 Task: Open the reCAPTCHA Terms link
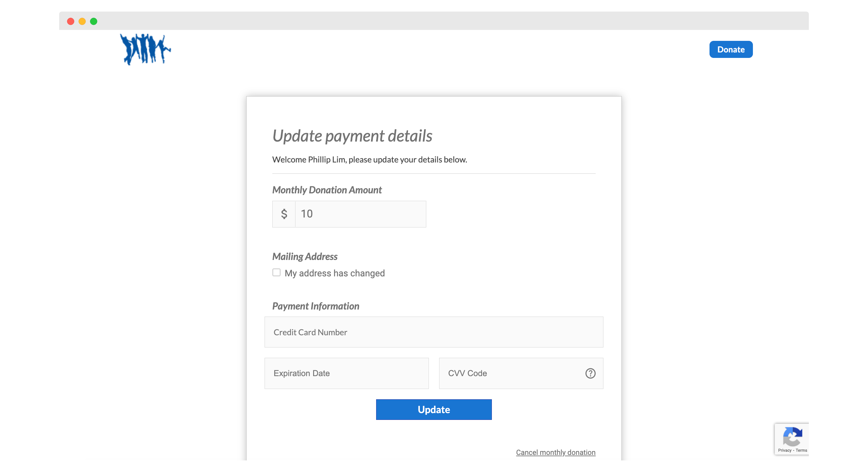coord(801,450)
